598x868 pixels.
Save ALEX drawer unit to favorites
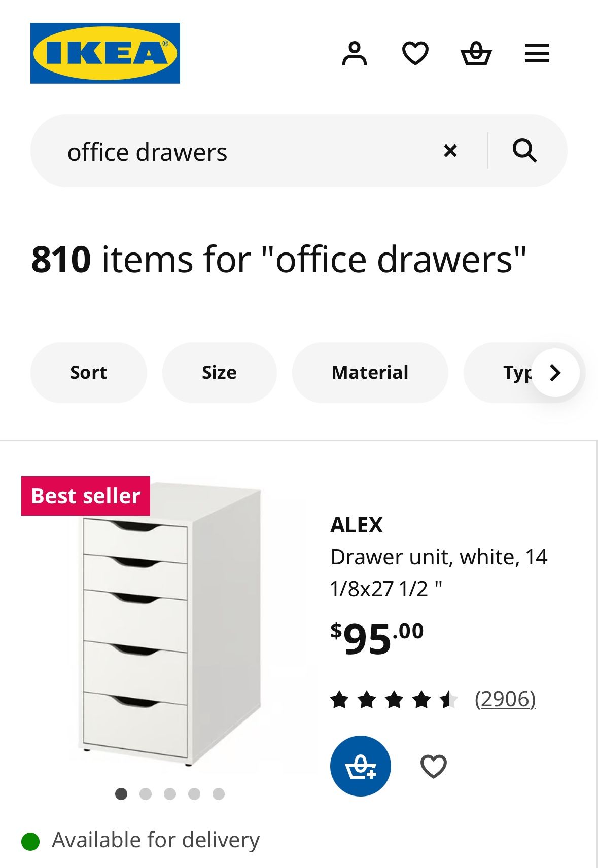click(x=433, y=766)
